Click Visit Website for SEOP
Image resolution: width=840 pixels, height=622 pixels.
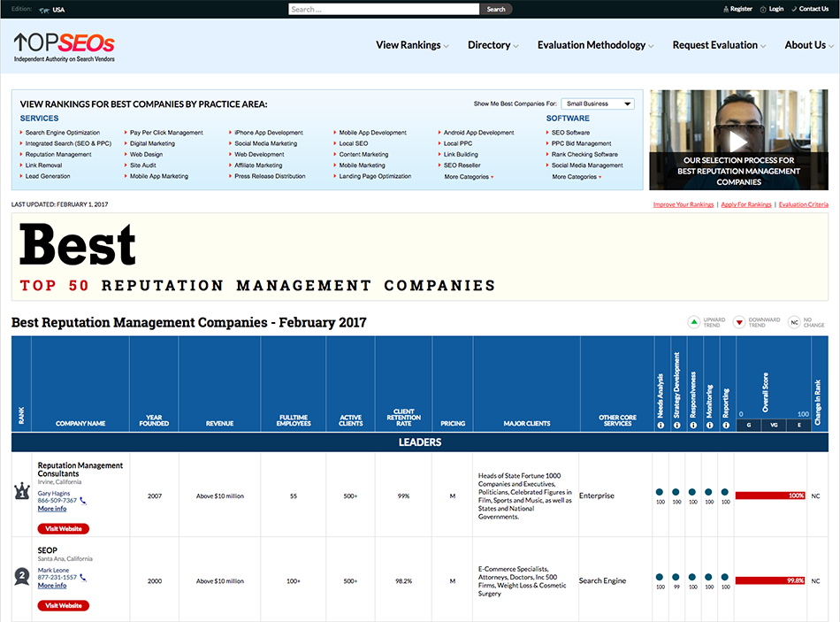point(63,606)
